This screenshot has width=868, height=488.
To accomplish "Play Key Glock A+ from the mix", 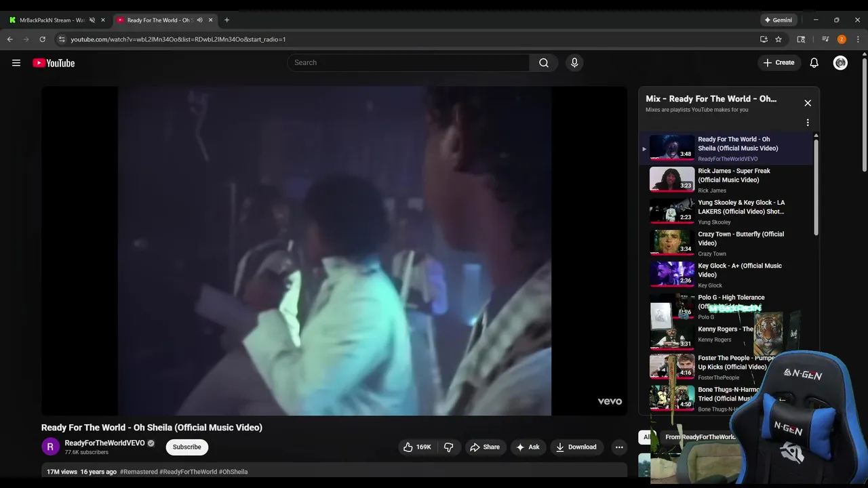I will pyautogui.click(x=726, y=275).
